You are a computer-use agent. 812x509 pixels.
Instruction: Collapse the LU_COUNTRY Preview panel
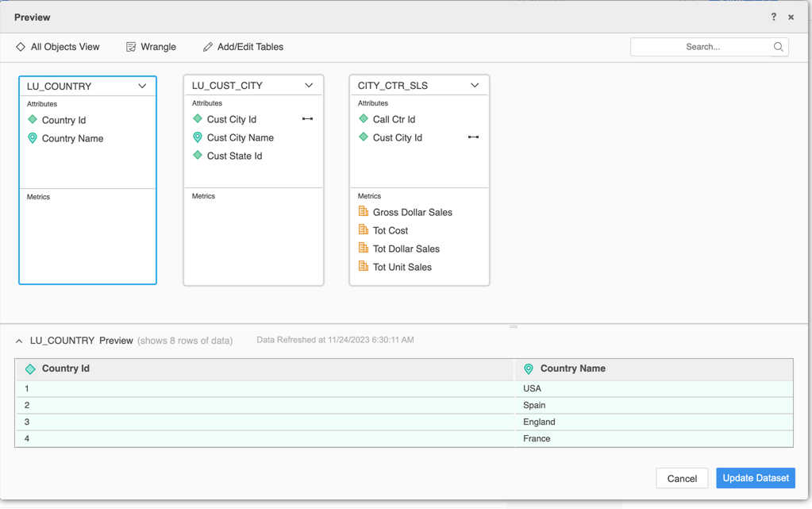(19, 341)
